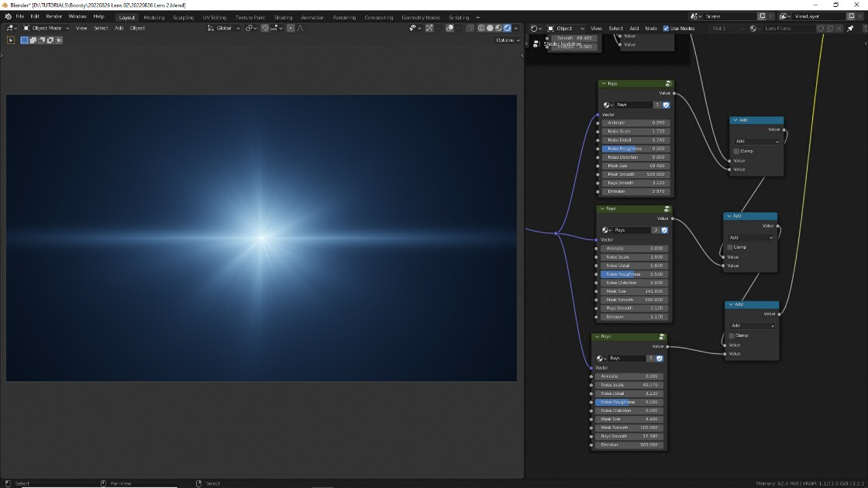The image size is (868, 488).
Task: Switch to the Compositing workspace tab
Action: (379, 17)
